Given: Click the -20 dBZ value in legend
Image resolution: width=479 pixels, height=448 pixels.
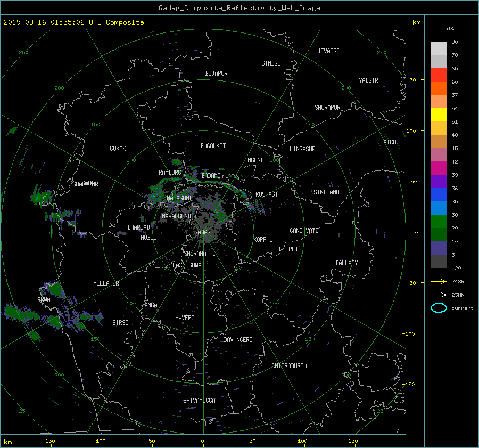Looking at the screenshot, I should tap(456, 268).
